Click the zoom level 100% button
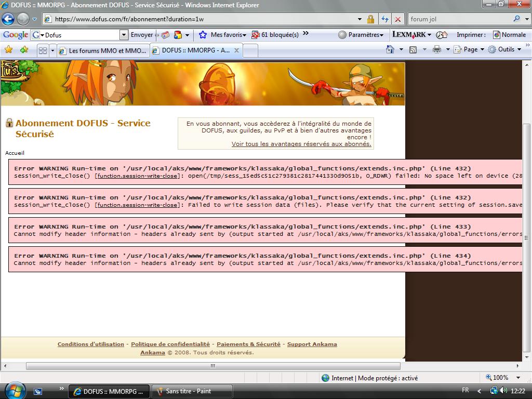This screenshot has height=399, width=532. [497, 377]
